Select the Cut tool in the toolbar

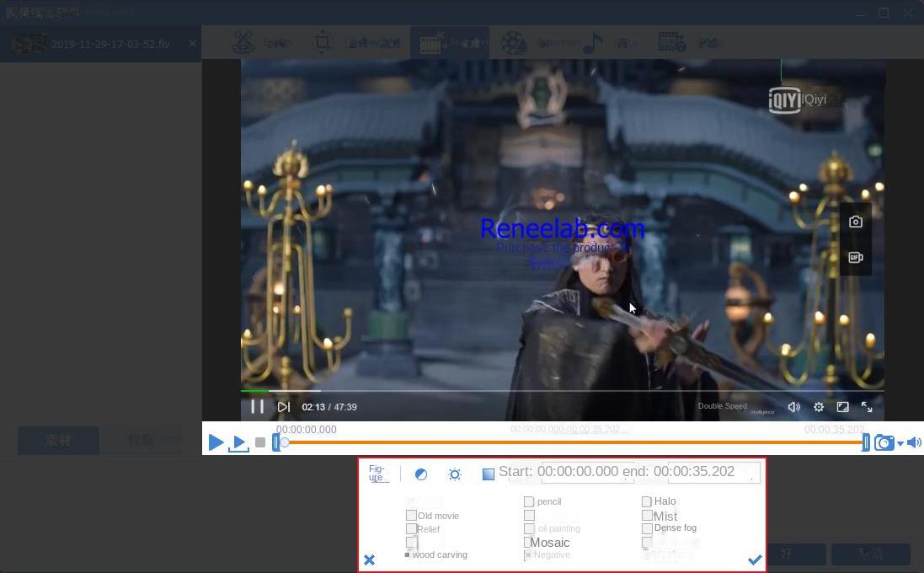(x=244, y=42)
